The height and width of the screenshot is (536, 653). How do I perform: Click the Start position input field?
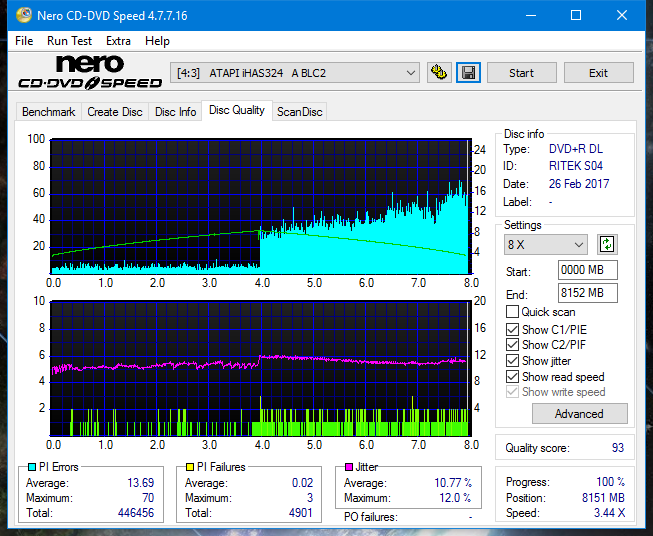point(588,270)
